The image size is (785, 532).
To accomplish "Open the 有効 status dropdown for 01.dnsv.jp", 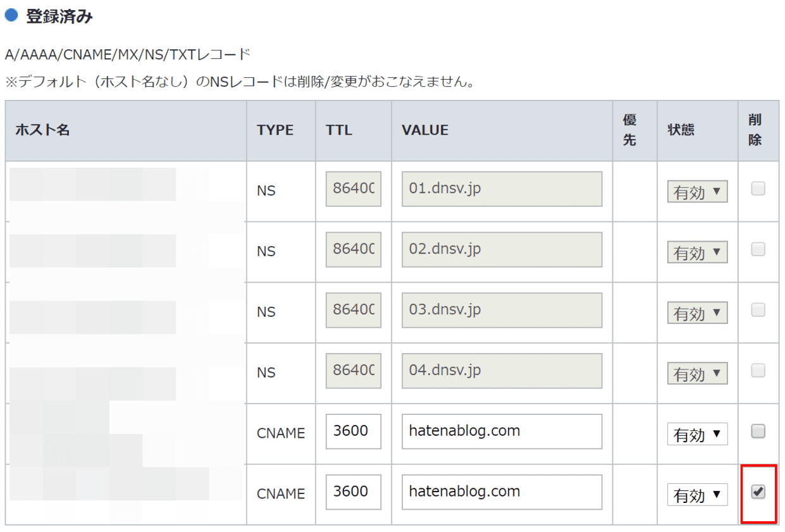I will coord(696,192).
